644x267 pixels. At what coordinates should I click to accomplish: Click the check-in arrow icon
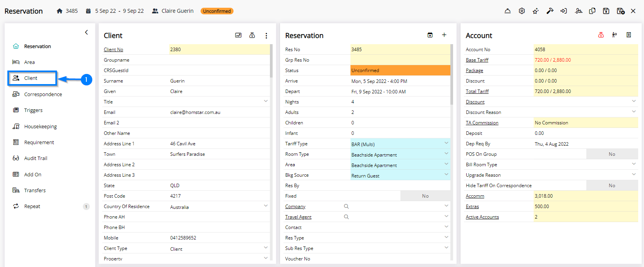coord(564,11)
